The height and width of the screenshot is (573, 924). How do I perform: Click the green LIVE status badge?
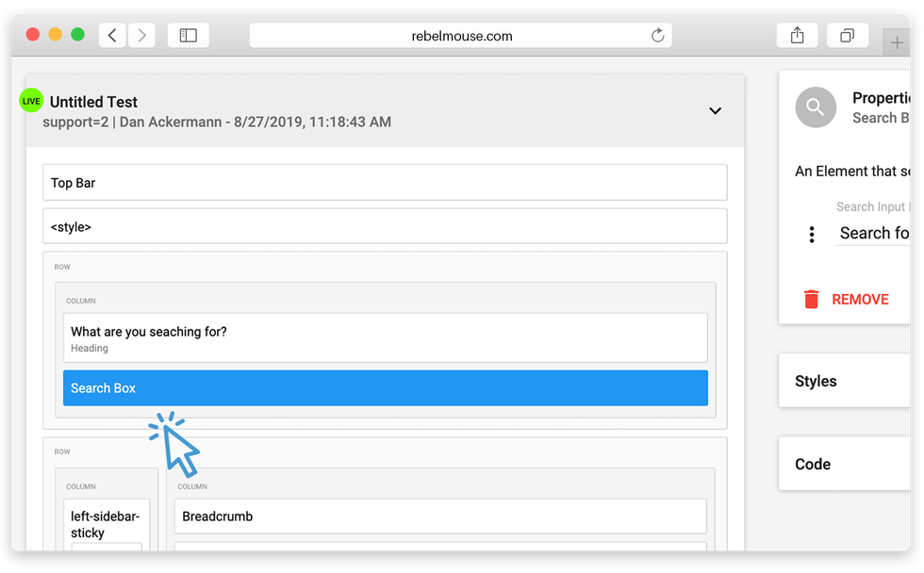tap(31, 101)
